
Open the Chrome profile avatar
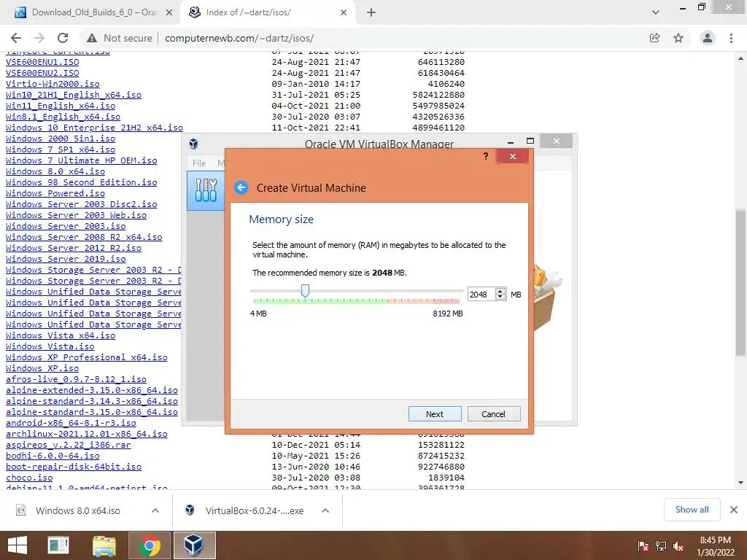(x=708, y=38)
